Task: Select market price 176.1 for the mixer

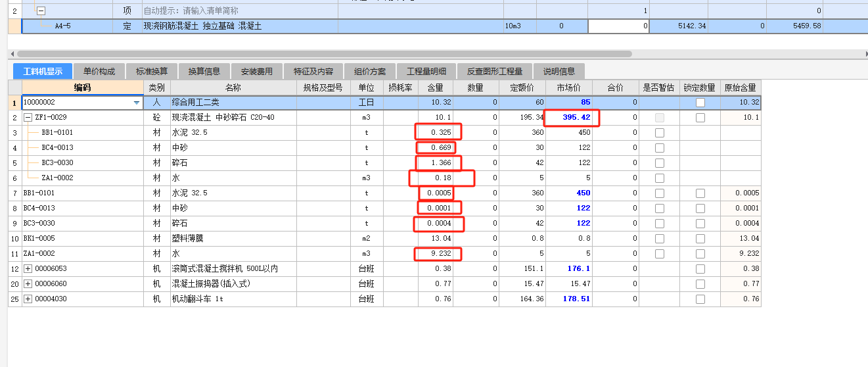Action: (x=569, y=269)
